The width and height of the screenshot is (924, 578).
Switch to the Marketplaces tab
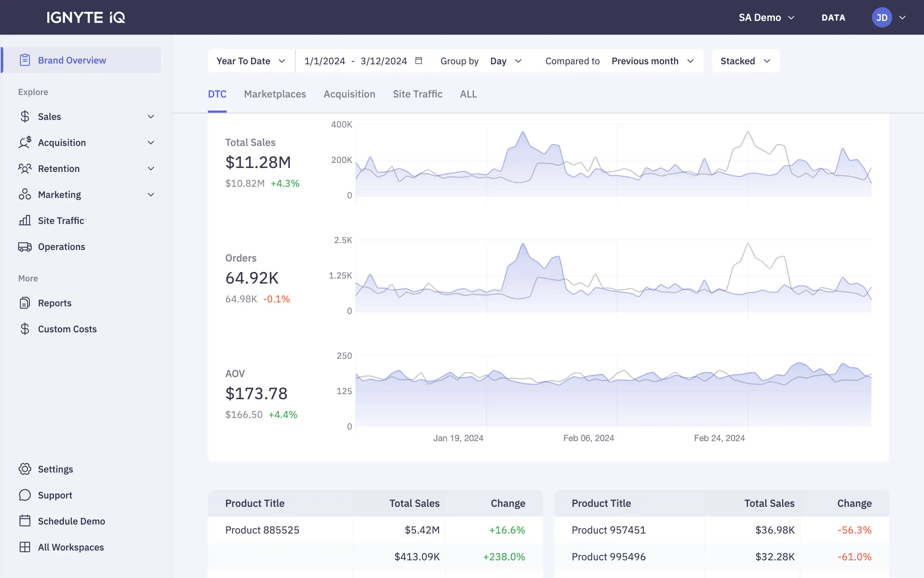[x=275, y=94]
